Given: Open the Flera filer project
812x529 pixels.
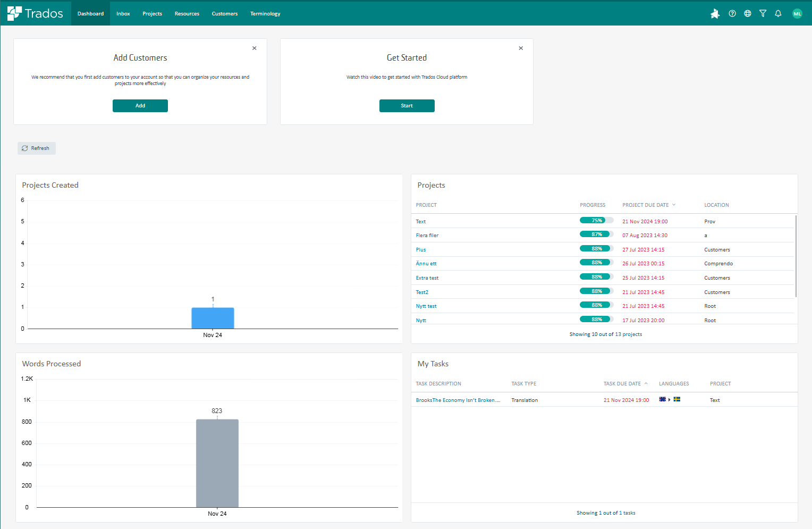Looking at the screenshot, I should tap(427, 236).
